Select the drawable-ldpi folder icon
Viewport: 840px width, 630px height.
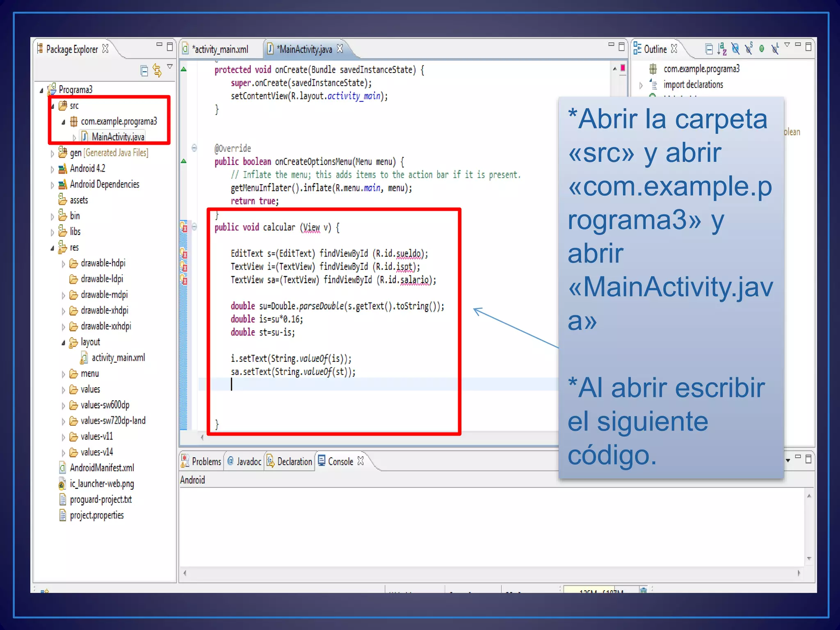click(x=73, y=279)
